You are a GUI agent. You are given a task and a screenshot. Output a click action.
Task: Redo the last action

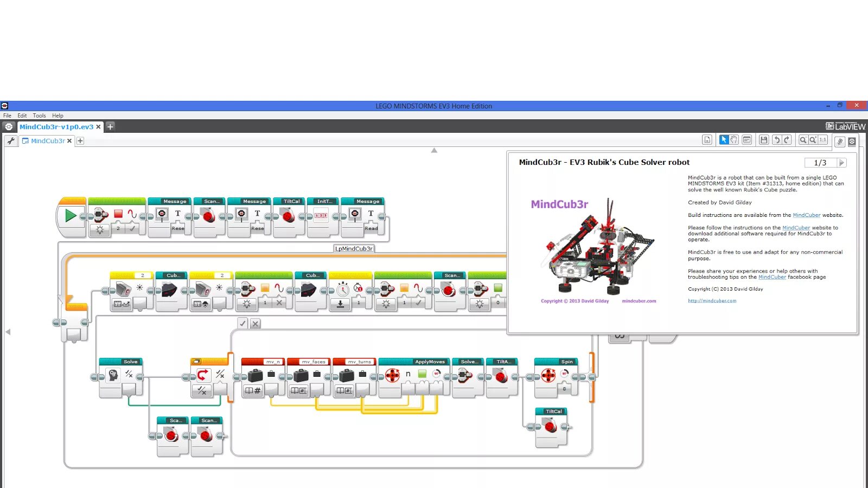pos(787,140)
